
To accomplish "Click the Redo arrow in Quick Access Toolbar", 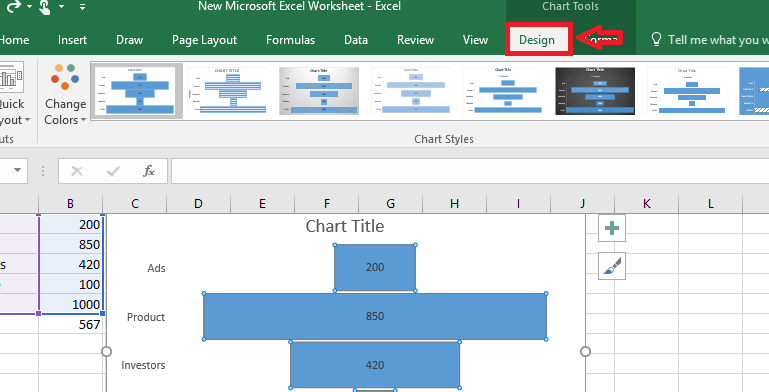I will [x=13, y=7].
